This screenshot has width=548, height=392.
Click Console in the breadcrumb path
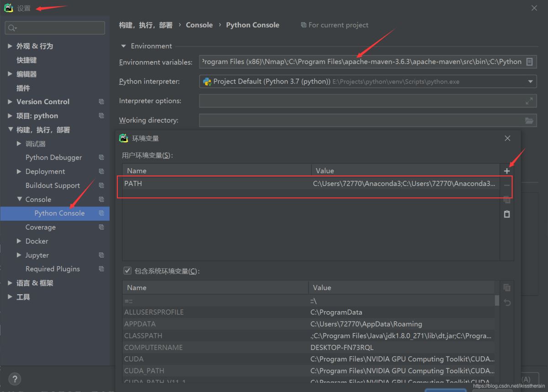pos(199,25)
